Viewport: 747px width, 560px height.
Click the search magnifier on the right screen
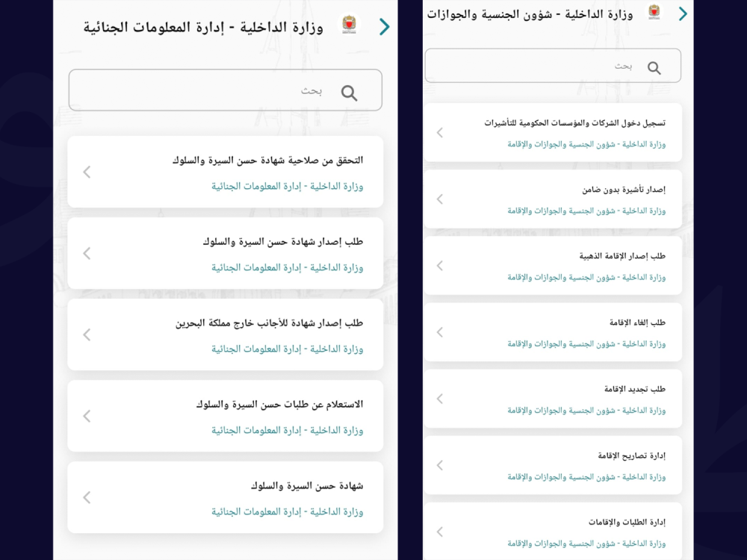(654, 67)
